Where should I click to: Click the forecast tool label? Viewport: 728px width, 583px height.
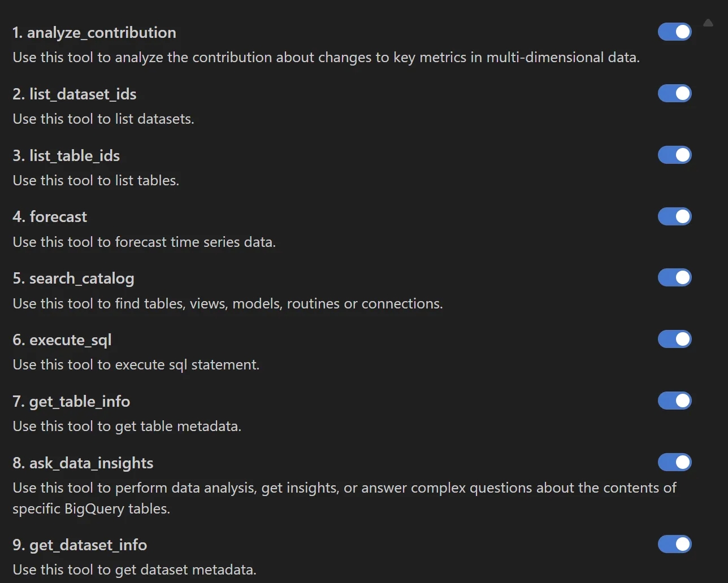50,216
